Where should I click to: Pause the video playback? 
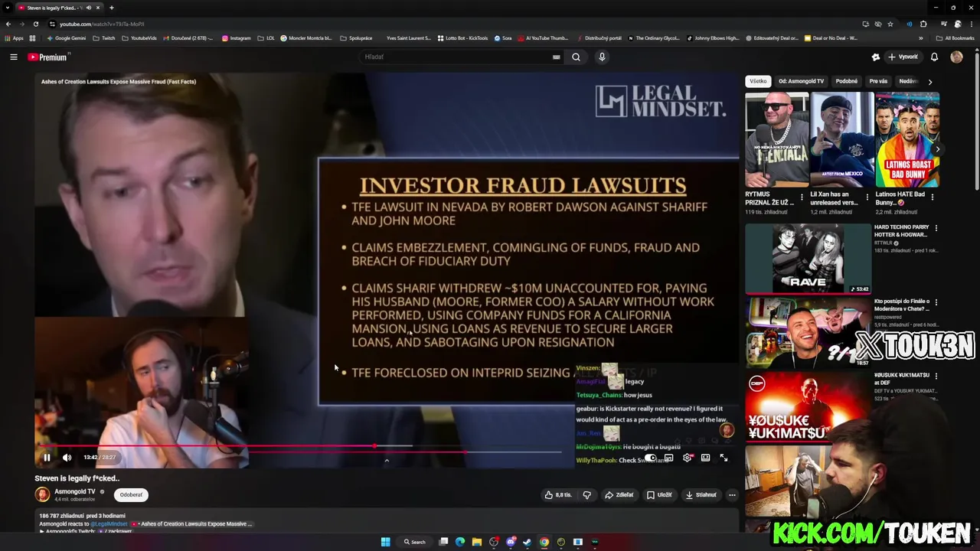tap(47, 458)
